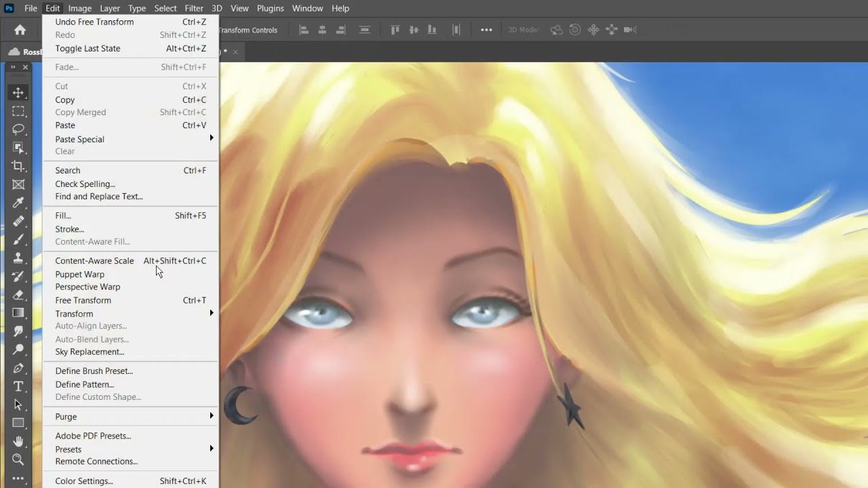868x488 pixels.
Task: Click align left edges icon
Action: pyautogui.click(x=304, y=30)
